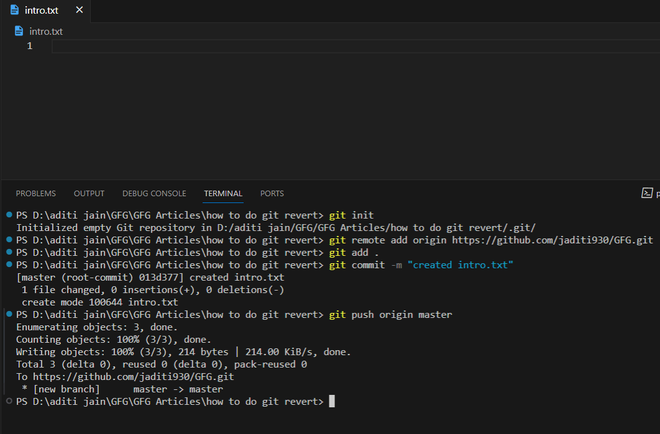Click the marker beside the git commit command

point(9,265)
